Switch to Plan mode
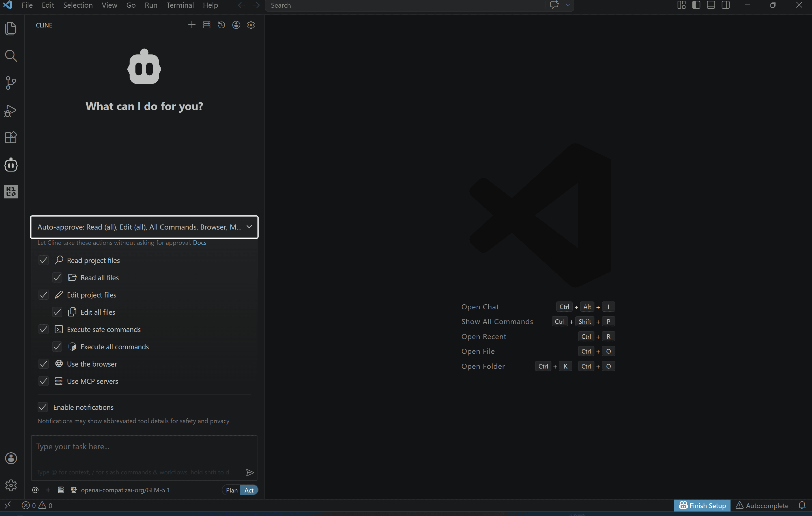Screen dimensions: 812x516 (x=231, y=490)
